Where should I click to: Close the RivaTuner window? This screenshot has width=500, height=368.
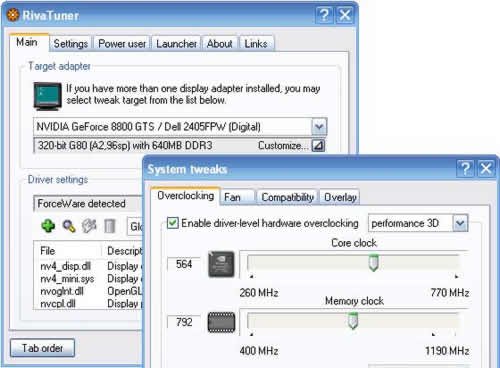(x=344, y=15)
